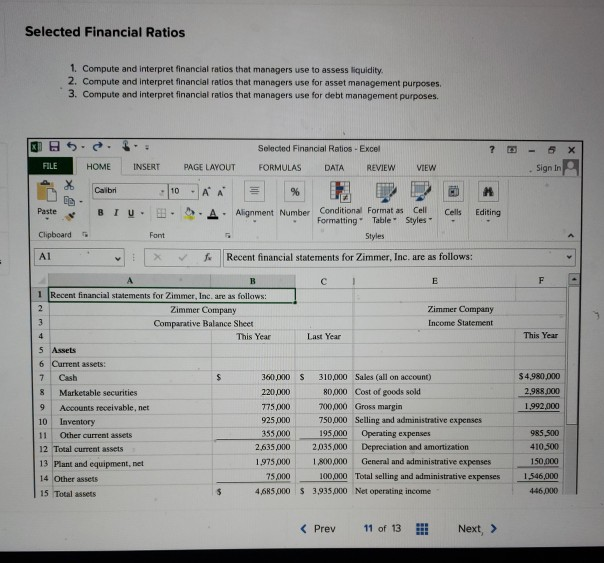Image resolution: width=604 pixels, height=563 pixels.
Task: Select row 7 header
Action: point(41,377)
